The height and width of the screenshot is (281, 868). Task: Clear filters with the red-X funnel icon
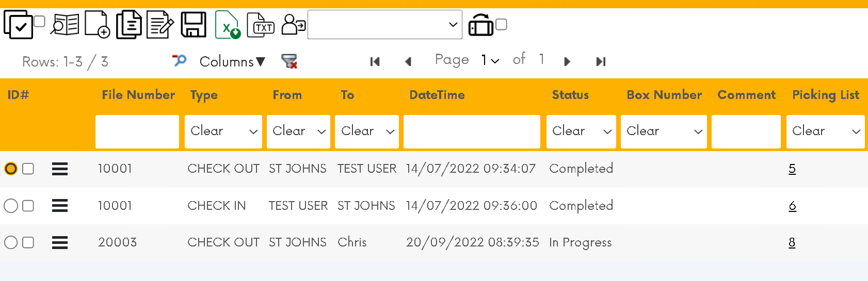289,61
